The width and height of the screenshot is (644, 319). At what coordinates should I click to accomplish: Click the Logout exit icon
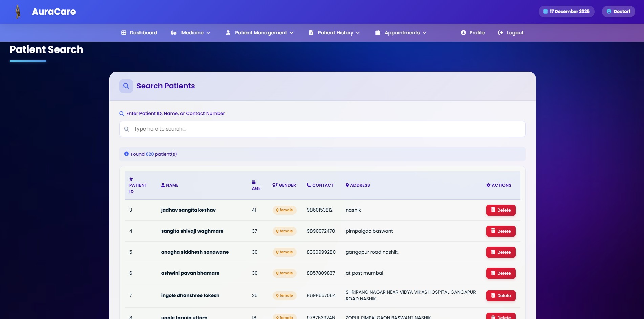click(500, 33)
